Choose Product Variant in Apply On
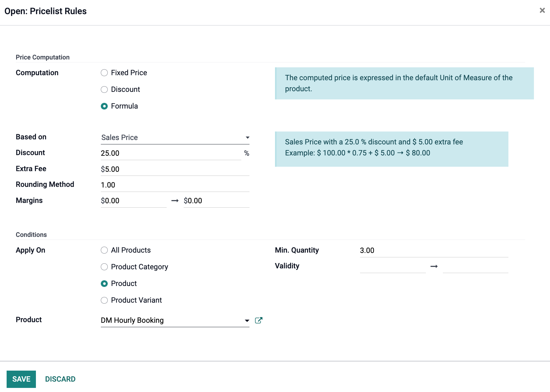550x392 pixels. (104, 300)
